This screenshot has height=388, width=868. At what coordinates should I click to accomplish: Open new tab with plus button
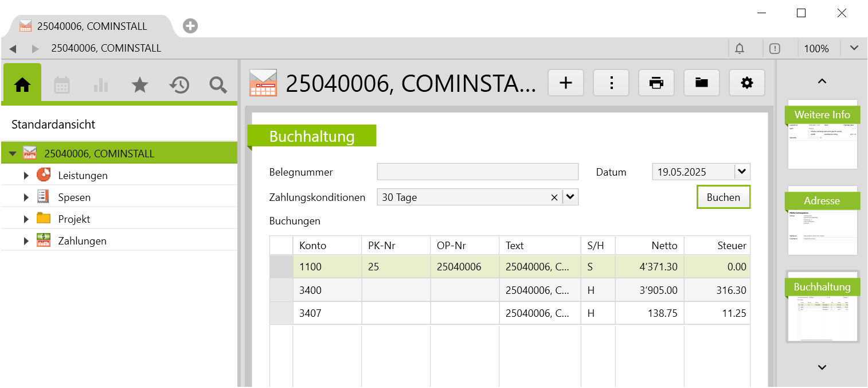pyautogui.click(x=190, y=26)
